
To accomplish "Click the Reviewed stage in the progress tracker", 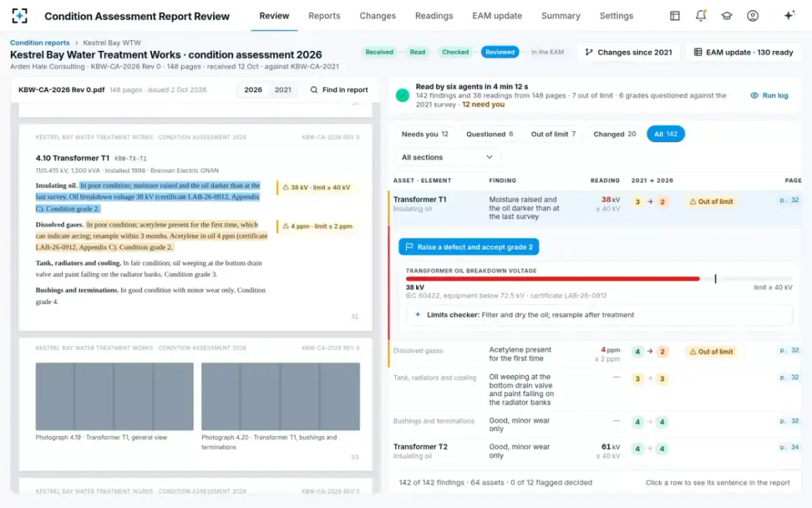I will tap(500, 52).
